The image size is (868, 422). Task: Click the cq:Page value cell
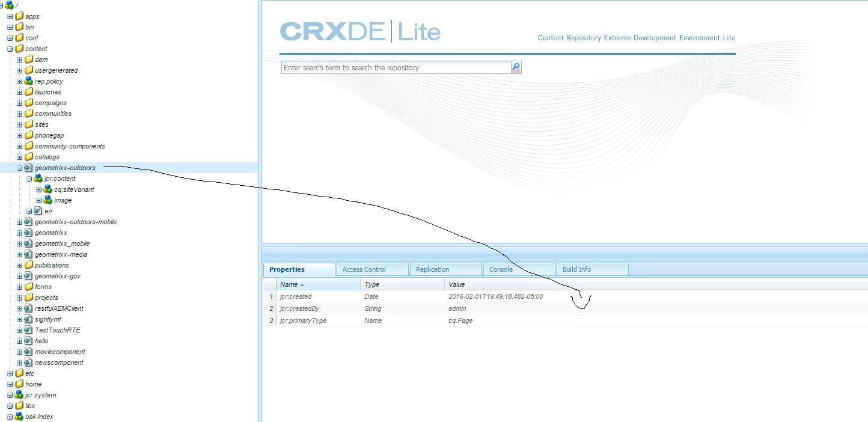click(x=460, y=320)
